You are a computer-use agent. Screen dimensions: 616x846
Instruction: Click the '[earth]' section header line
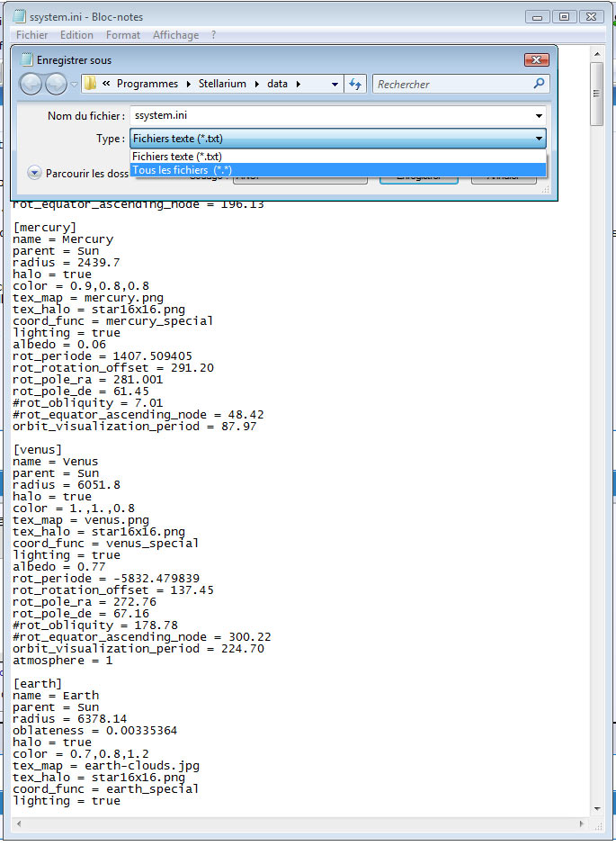click(x=37, y=684)
